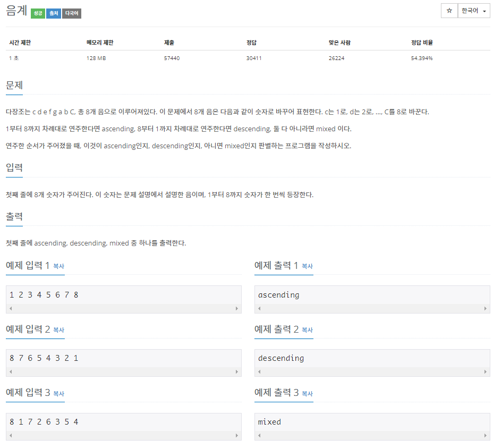The height and width of the screenshot is (448, 502).
Task: Click the 시간 제한 column header
Action: pos(20,43)
